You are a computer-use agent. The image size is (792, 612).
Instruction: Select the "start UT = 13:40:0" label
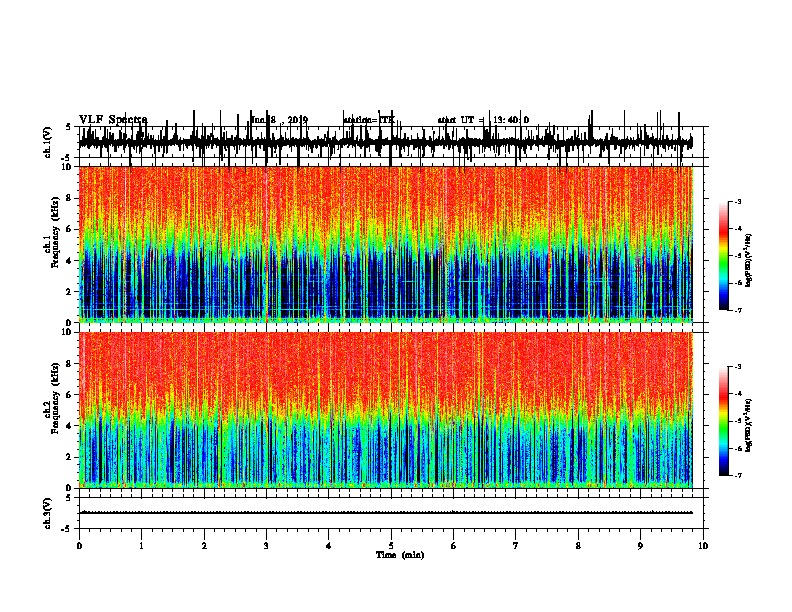click(x=483, y=120)
